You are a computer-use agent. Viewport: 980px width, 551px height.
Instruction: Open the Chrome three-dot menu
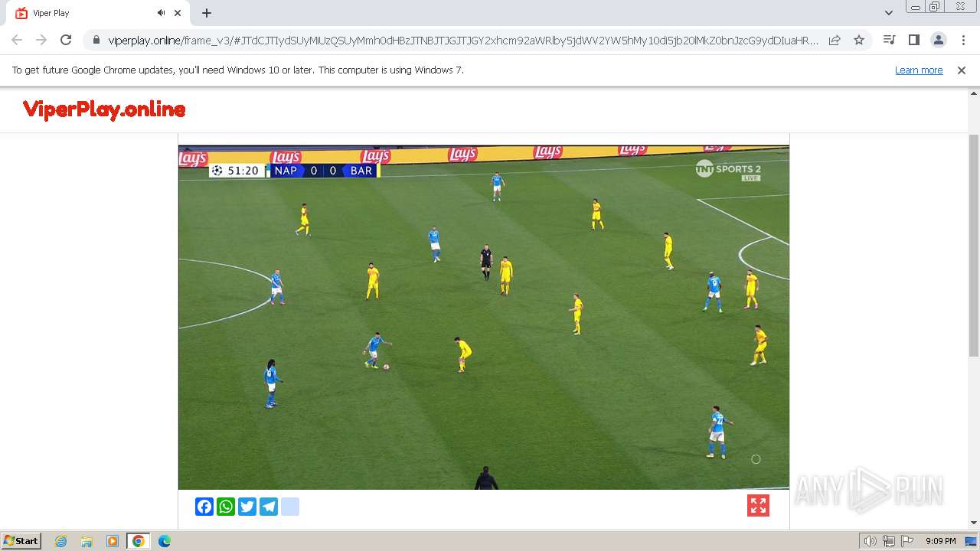tap(963, 40)
